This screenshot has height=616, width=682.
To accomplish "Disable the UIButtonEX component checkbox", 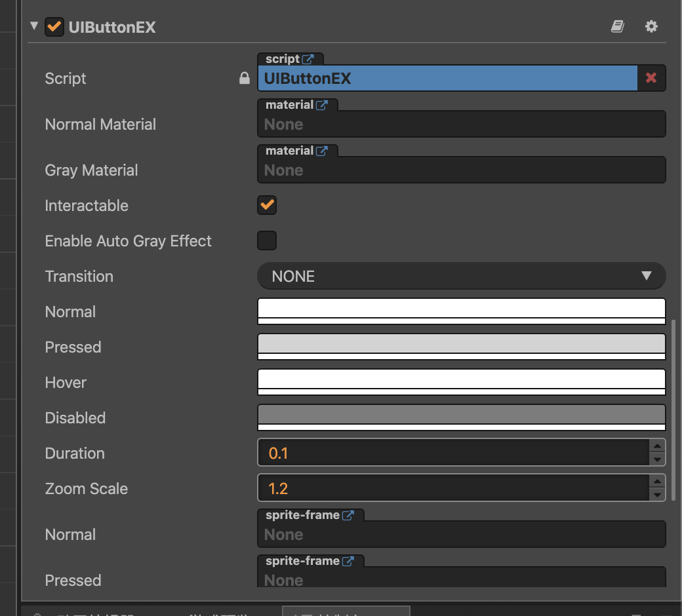I will [x=54, y=27].
